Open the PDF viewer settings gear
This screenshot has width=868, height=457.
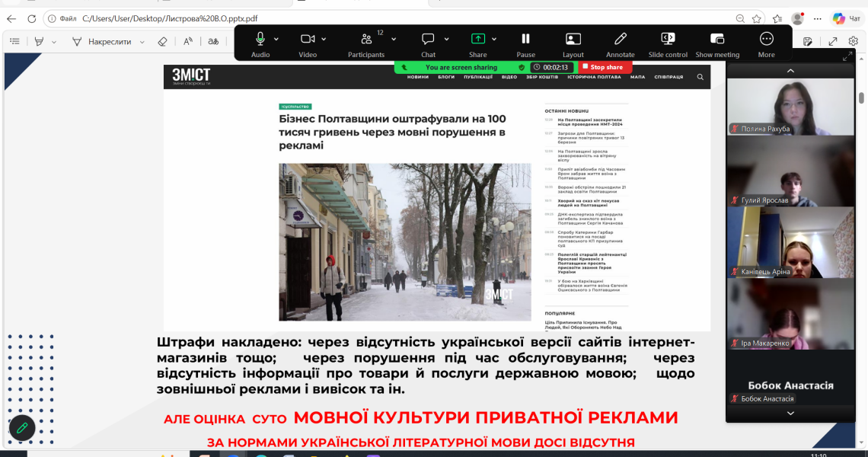tap(853, 41)
